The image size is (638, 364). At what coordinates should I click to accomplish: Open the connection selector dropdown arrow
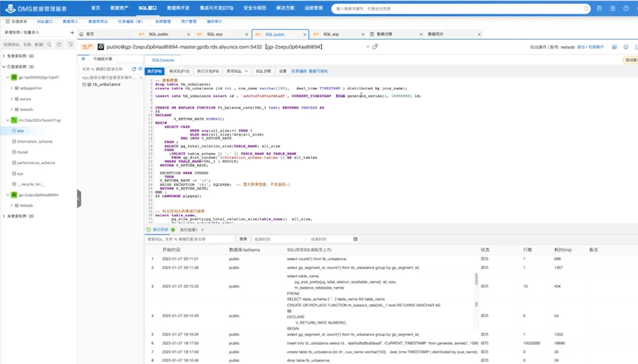tap(368, 47)
